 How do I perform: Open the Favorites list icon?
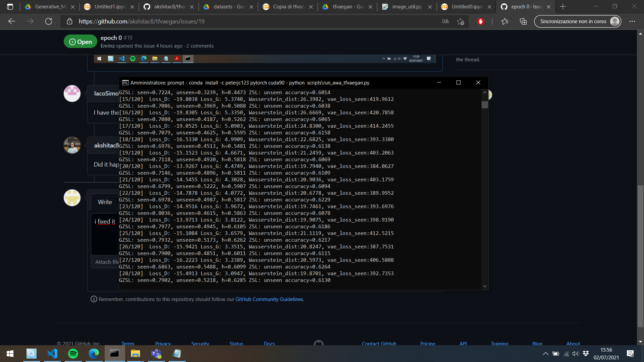coord(505,21)
